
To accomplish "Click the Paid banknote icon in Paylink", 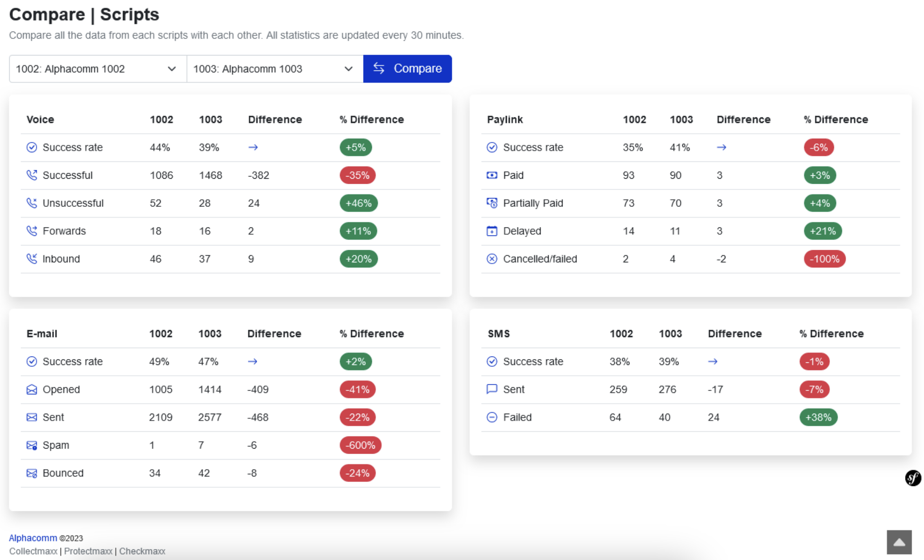I will [x=492, y=175].
